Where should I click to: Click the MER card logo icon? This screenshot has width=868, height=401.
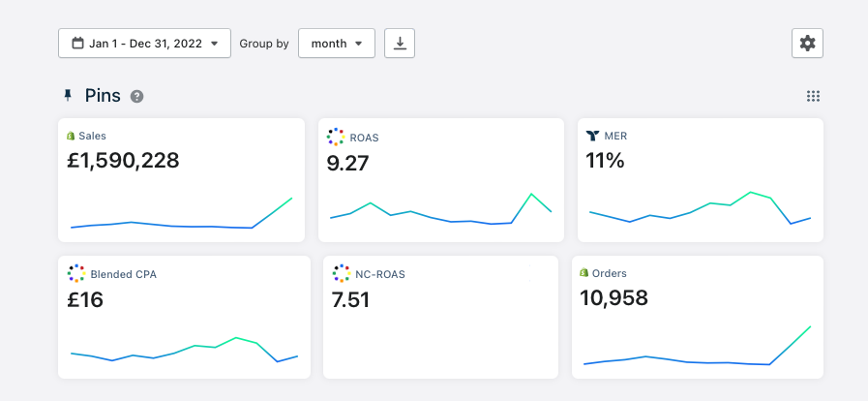tap(593, 137)
